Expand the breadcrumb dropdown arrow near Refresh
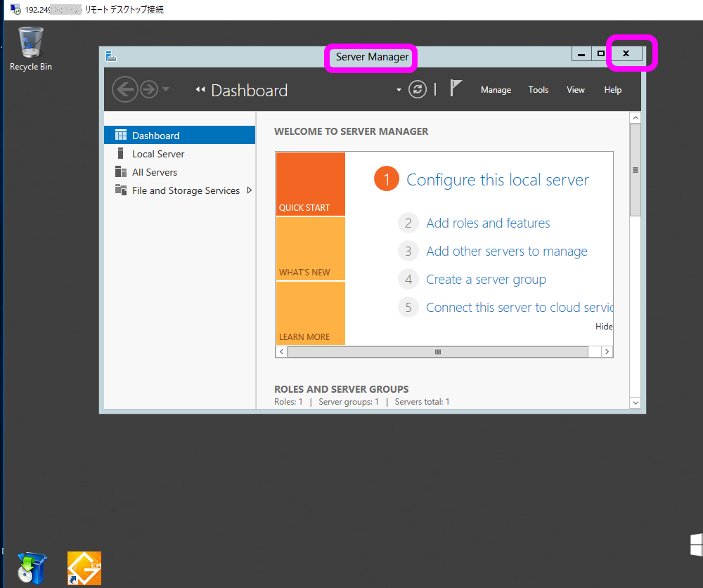This screenshot has width=703, height=588. [x=399, y=90]
